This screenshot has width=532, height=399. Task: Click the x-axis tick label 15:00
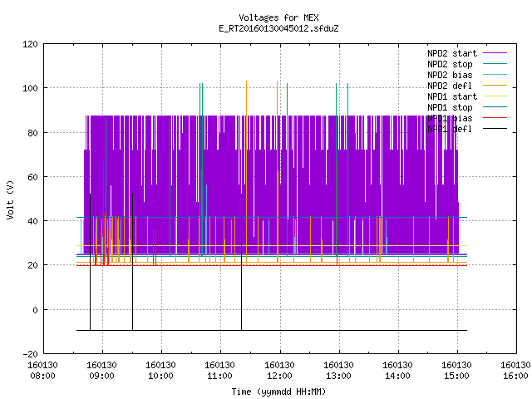456,376
